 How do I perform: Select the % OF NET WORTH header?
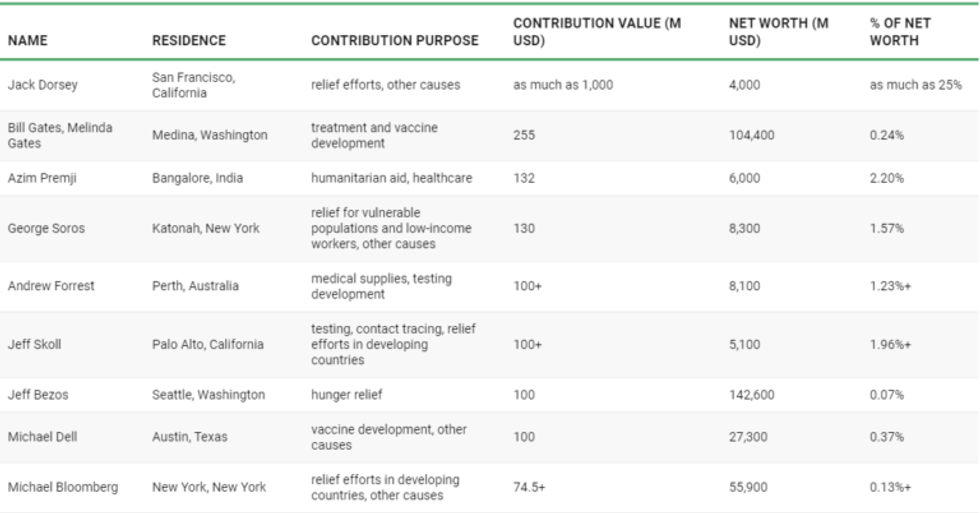[894, 32]
